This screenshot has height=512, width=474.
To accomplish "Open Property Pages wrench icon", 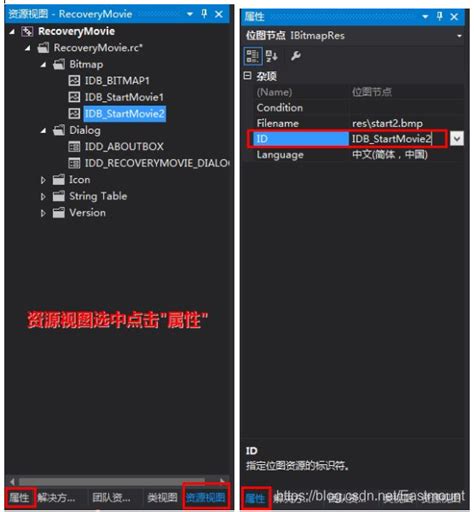I will pos(296,56).
